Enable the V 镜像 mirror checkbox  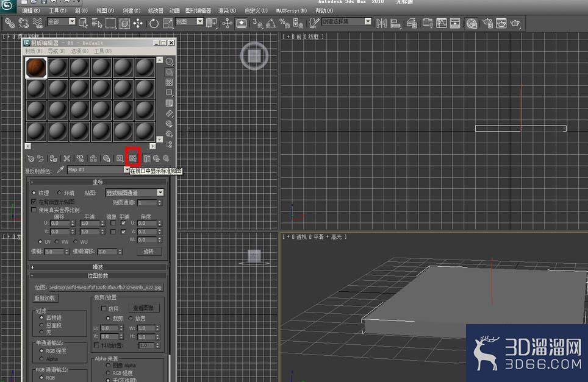click(113, 232)
